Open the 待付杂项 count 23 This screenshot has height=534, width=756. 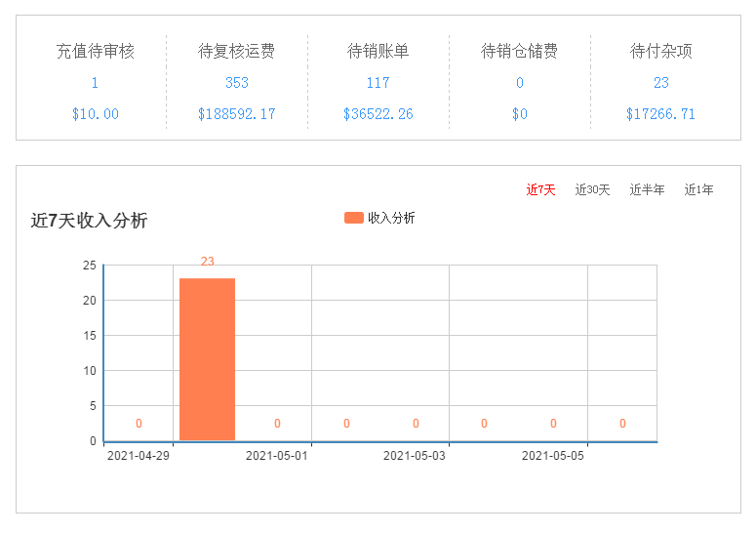click(x=661, y=83)
